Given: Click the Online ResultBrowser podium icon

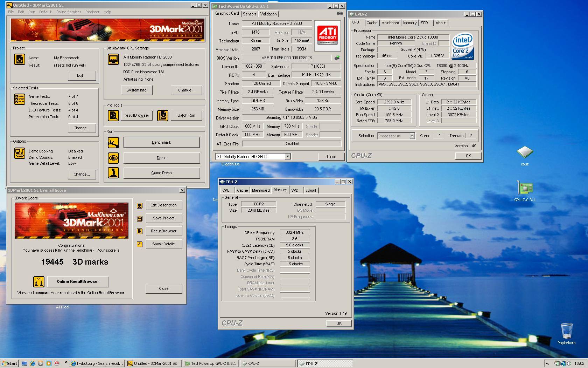Looking at the screenshot, I should point(39,281).
